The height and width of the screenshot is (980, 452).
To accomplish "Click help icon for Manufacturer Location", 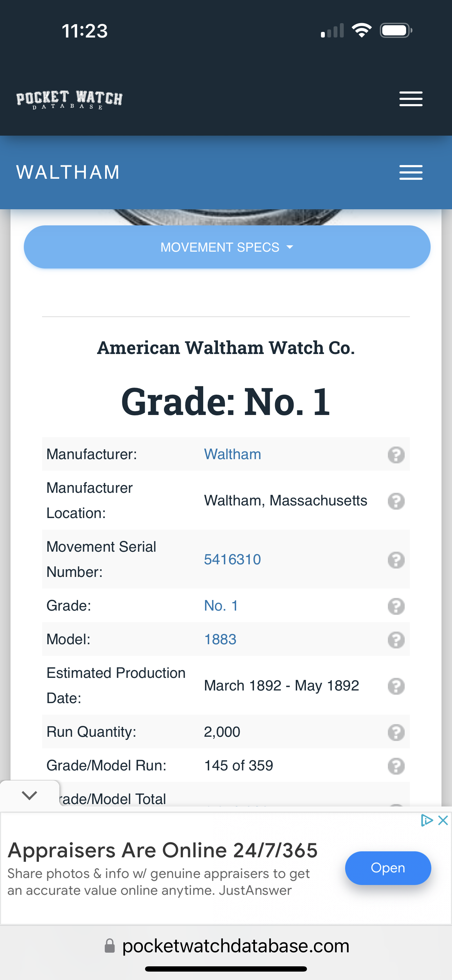I will pyautogui.click(x=396, y=501).
